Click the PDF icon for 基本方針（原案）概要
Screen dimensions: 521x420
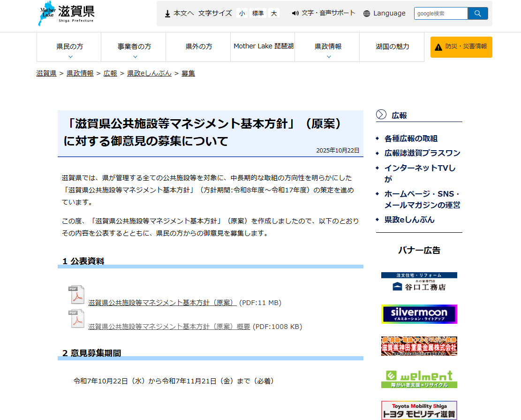click(x=76, y=319)
